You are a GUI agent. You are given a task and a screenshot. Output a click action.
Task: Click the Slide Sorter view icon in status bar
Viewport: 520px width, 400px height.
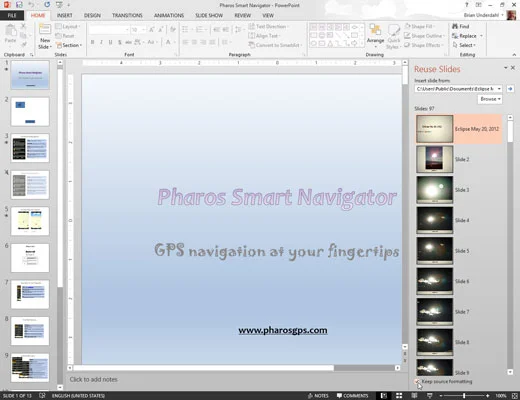click(399, 395)
